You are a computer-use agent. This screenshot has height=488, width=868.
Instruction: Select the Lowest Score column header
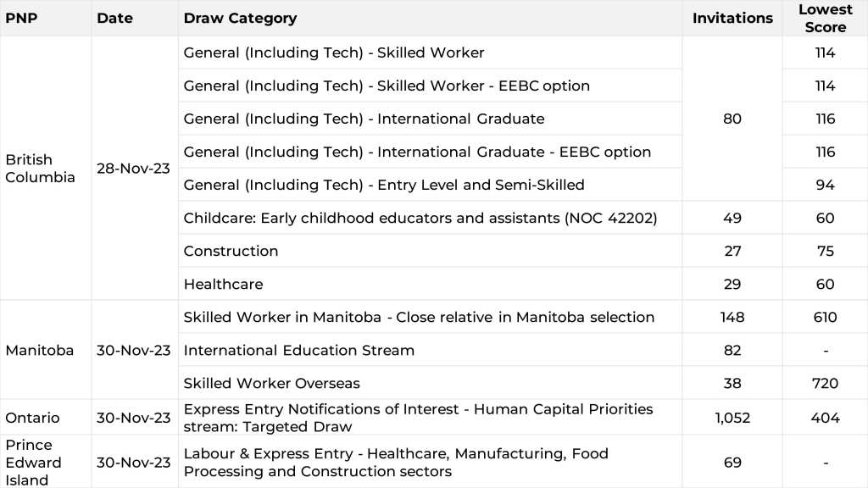(825, 18)
